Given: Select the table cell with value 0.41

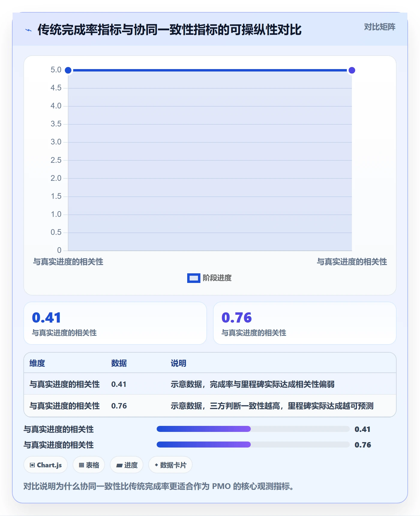Looking at the screenshot, I should [x=119, y=384].
